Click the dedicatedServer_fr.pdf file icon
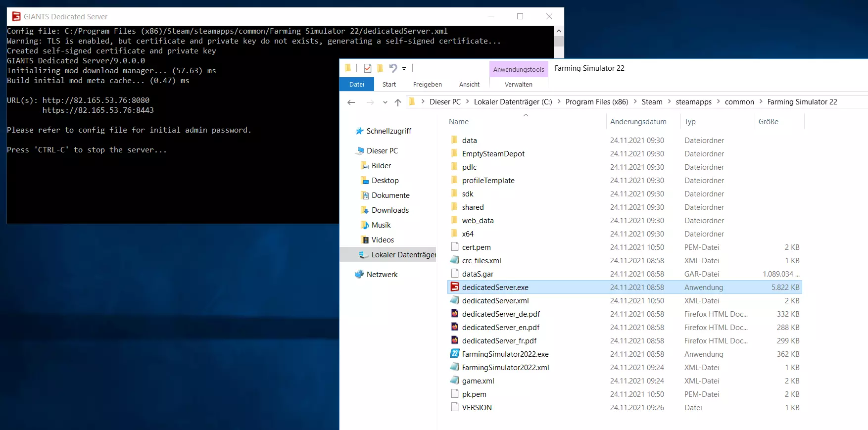This screenshot has height=430, width=868. [x=454, y=340]
